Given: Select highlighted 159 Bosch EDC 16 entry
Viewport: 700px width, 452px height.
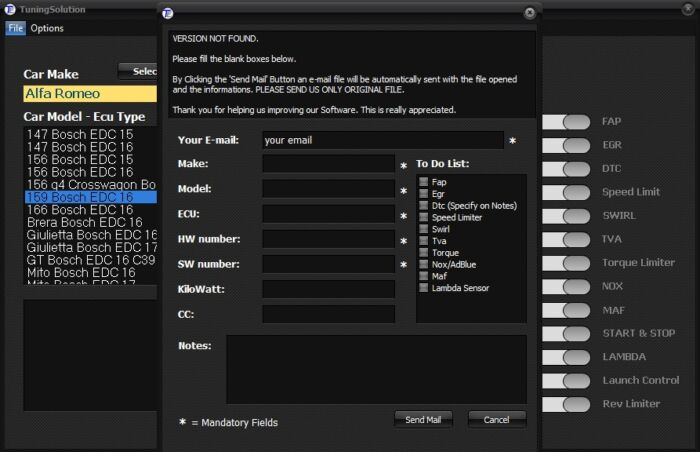Looking at the screenshot, I should click(91, 197).
